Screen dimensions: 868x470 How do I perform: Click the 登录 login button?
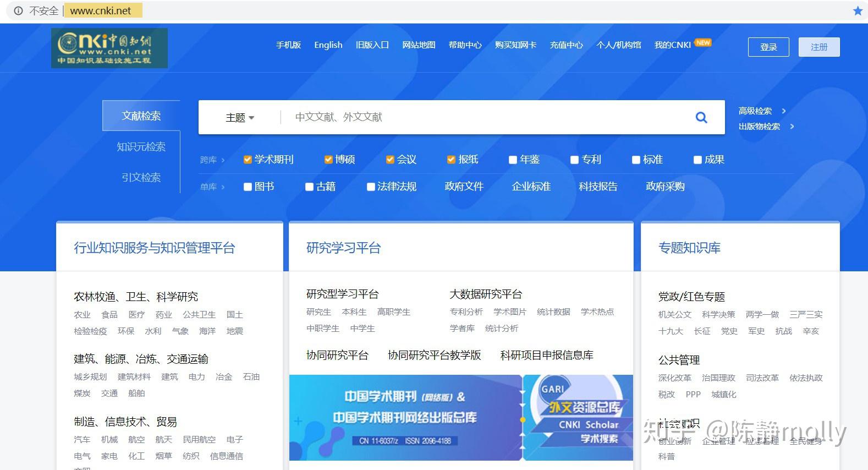point(768,47)
